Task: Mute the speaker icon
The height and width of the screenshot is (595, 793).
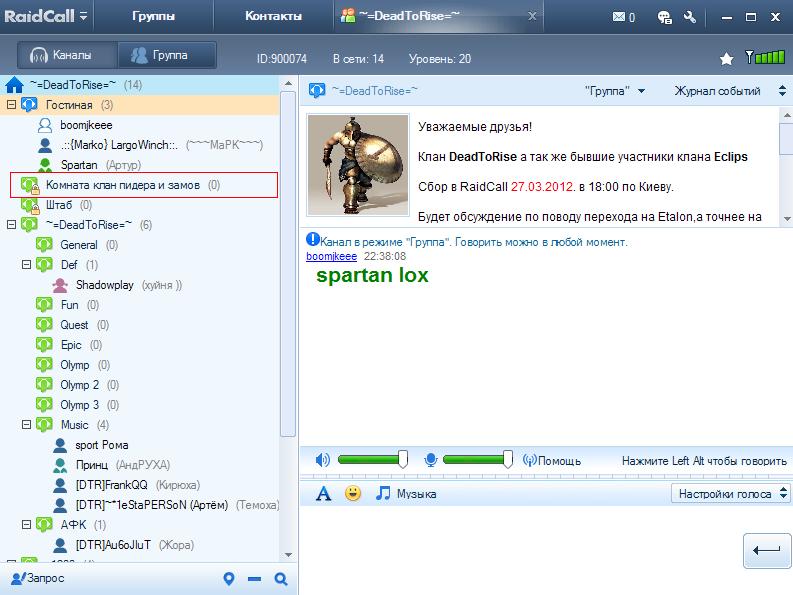Action: [x=322, y=460]
